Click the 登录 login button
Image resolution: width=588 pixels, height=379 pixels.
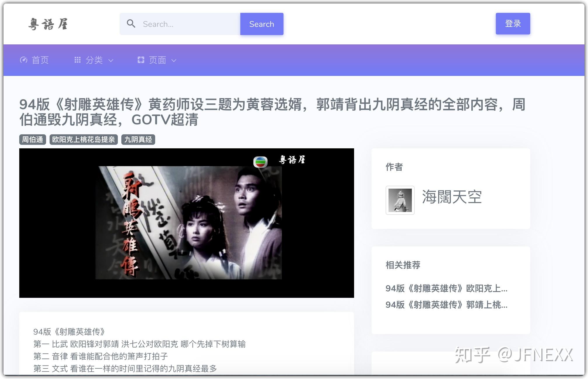pyautogui.click(x=513, y=24)
